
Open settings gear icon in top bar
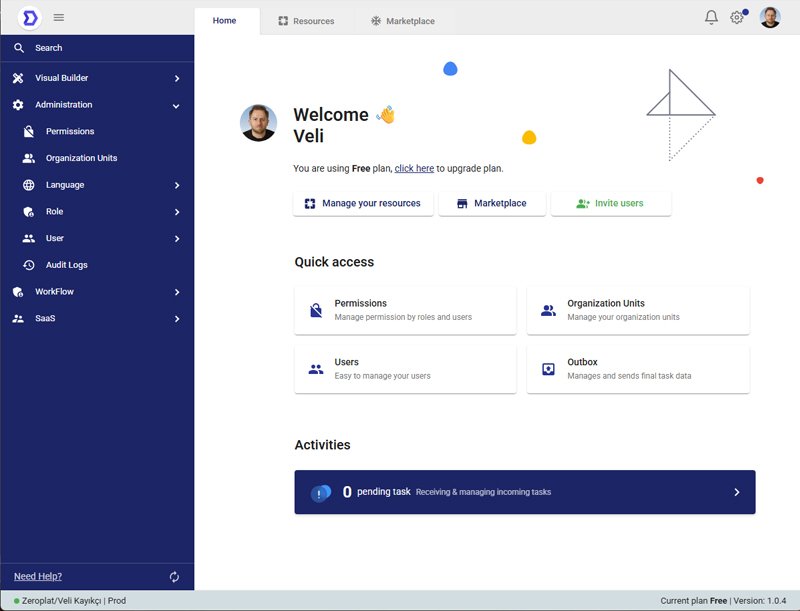737,17
